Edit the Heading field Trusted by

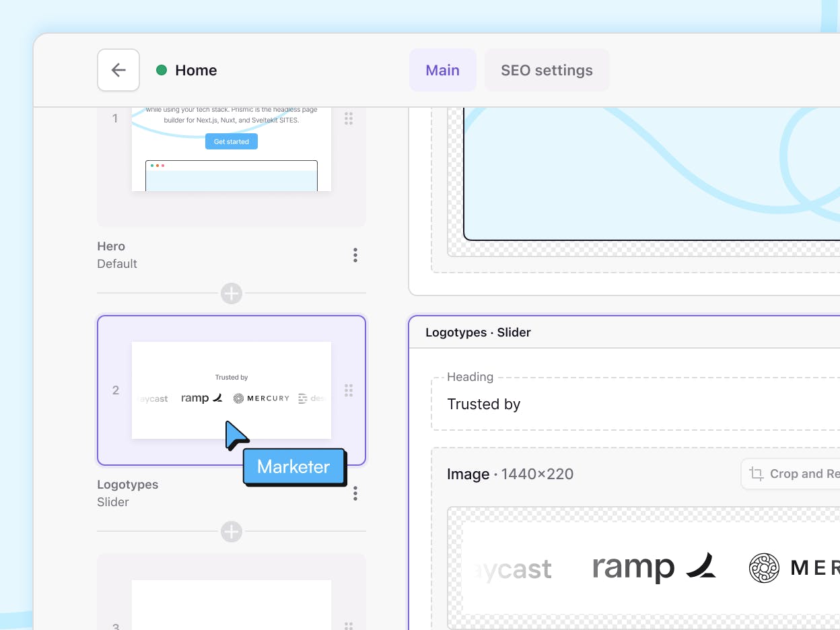tap(635, 405)
